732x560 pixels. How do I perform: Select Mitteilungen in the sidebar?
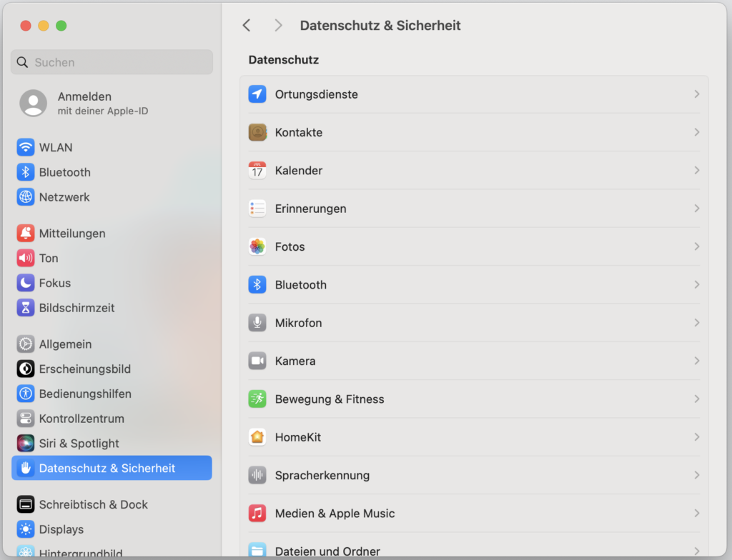[x=71, y=234]
